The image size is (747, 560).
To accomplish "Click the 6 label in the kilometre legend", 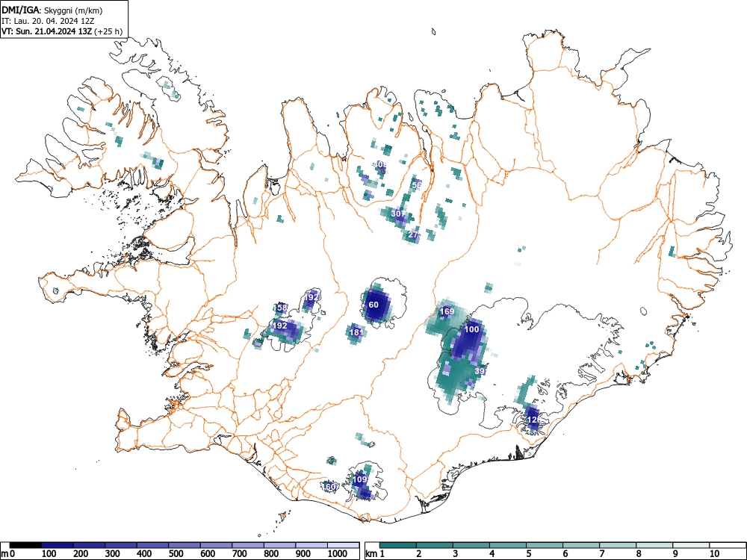I will pos(565,554).
